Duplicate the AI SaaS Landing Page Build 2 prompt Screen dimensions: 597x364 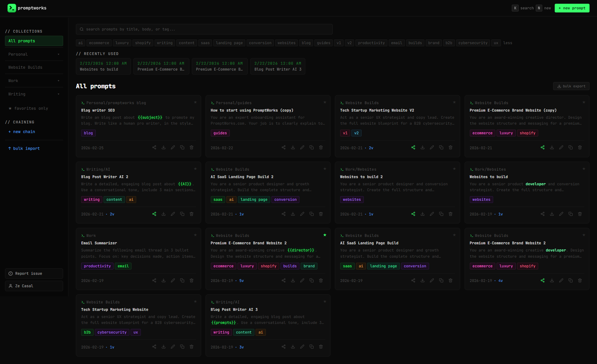(x=312, y=214)
